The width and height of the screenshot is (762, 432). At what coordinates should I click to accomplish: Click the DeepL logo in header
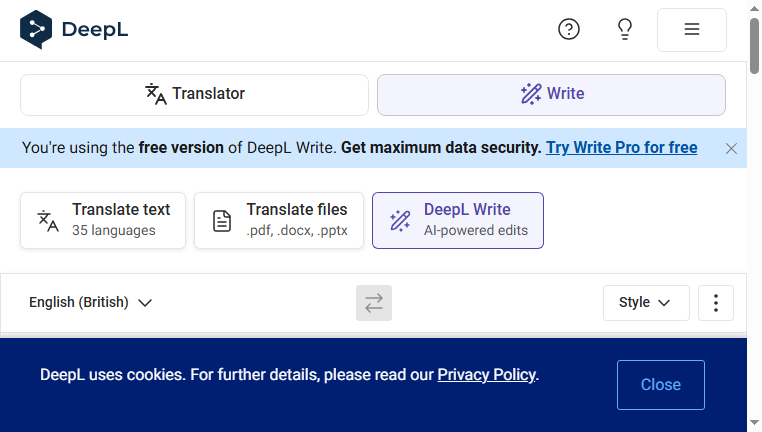click(74, 30)
